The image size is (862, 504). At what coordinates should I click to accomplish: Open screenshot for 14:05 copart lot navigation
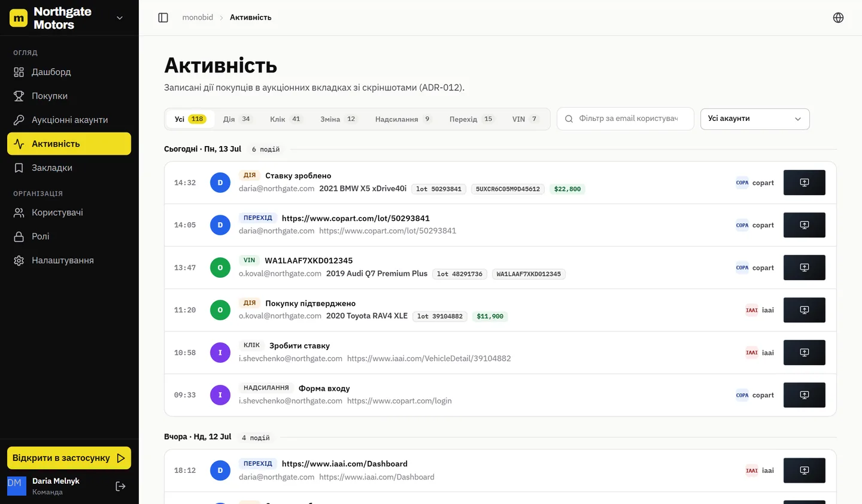point(804,225)
